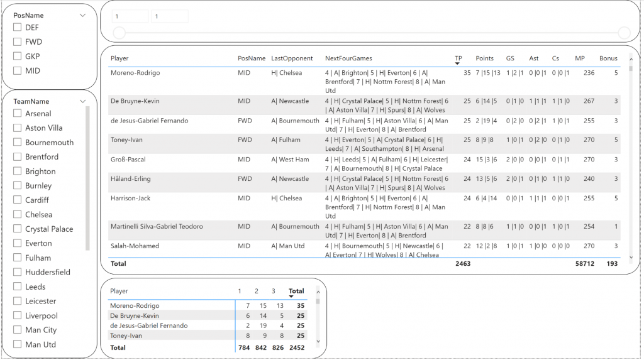Select Harrison-Jack player row
Screen dimensions: 644x360
[364, 207]
